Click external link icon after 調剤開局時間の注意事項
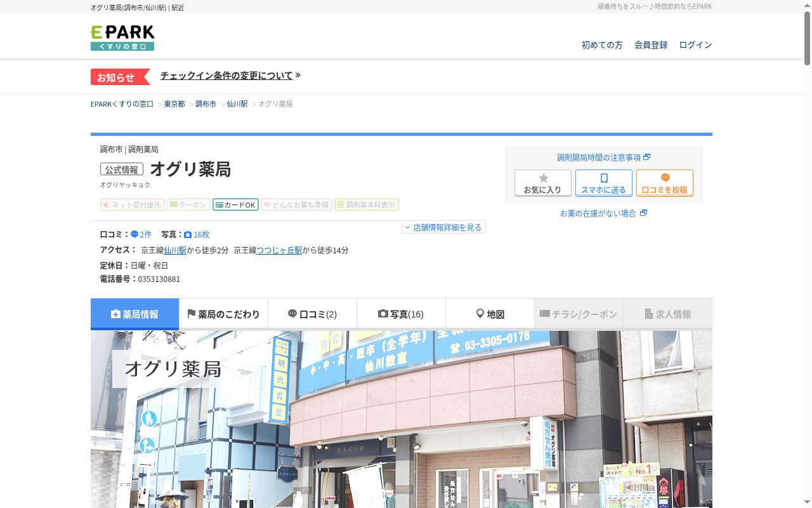 646,157
